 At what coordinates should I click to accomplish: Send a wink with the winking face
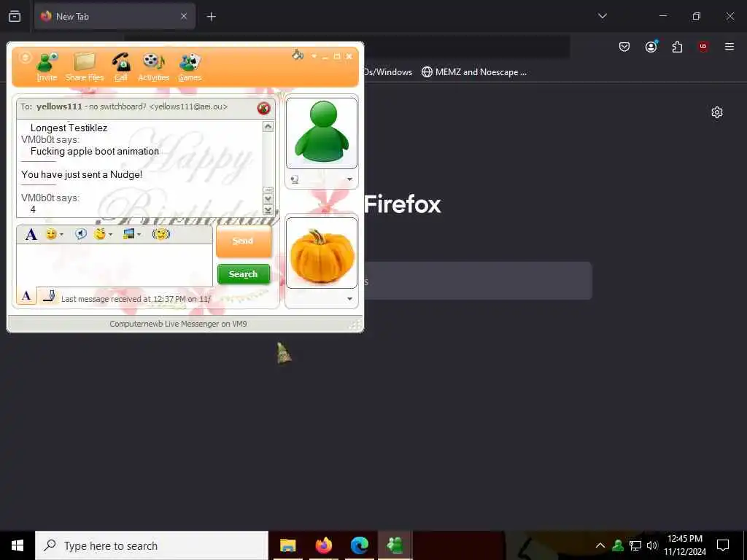pos(99,234)
